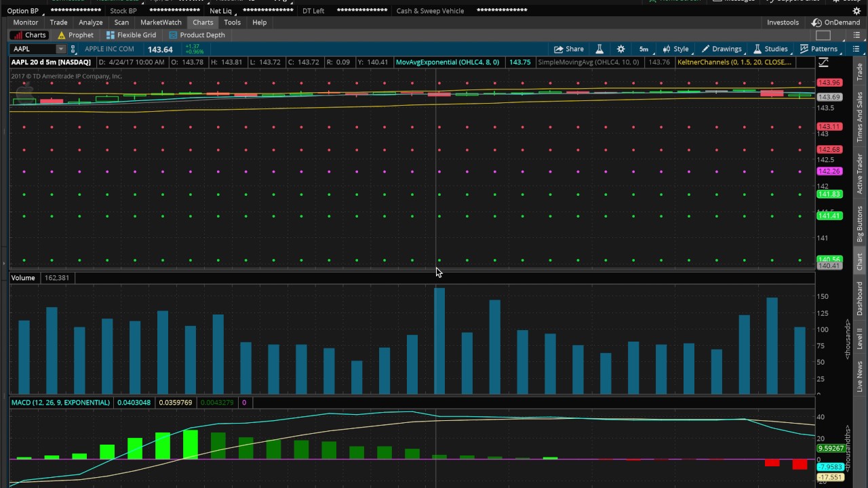Viewport: 868px width, 488px height.
Task: Toggle the Dashboard sidebar panel
Action: [x=860, y=299]
